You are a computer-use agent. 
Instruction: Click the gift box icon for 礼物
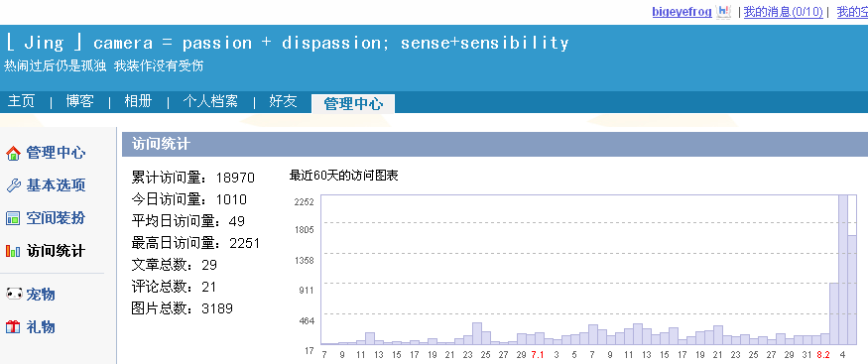13,327
